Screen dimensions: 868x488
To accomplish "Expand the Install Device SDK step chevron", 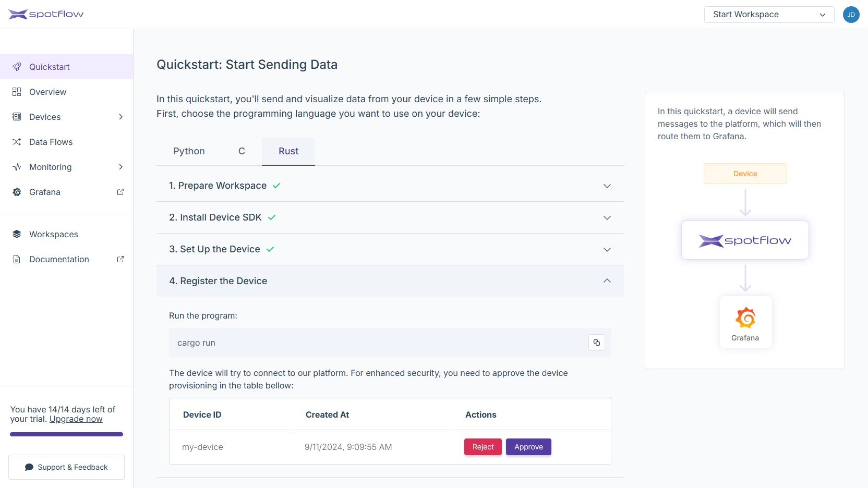I will (x=607, y=218).
